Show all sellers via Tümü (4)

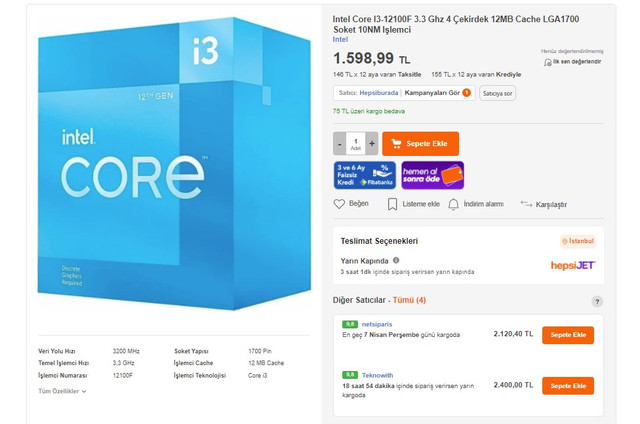click(x=407, y=300)
